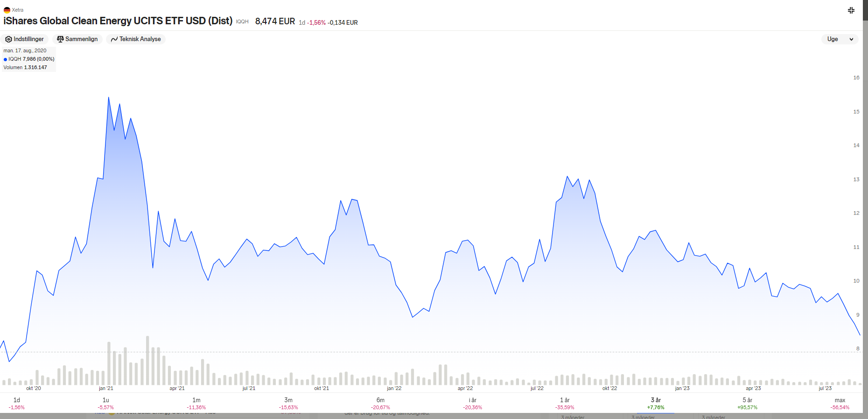Click the chart line icon in Teknisk Analyse

pos(114,39)
